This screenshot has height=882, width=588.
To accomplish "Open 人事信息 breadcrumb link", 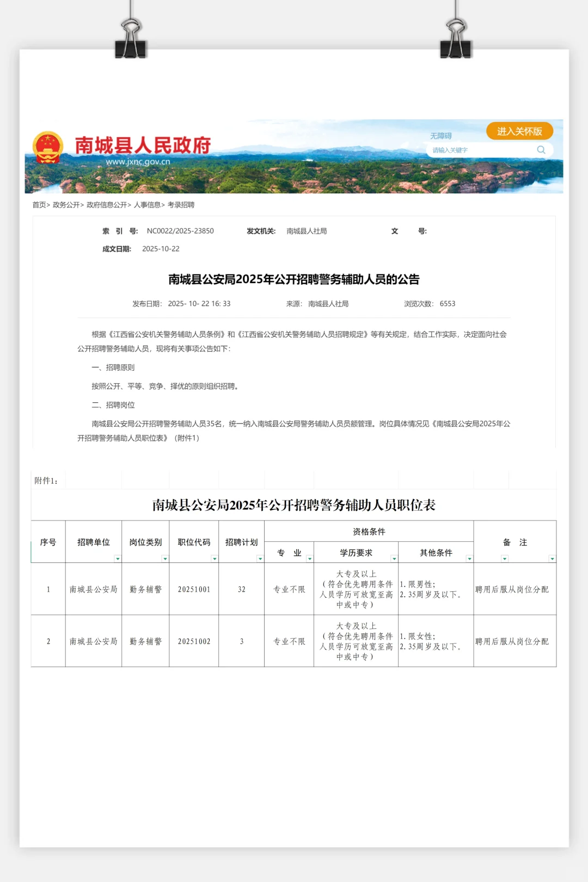I will (x=147, y=205).
